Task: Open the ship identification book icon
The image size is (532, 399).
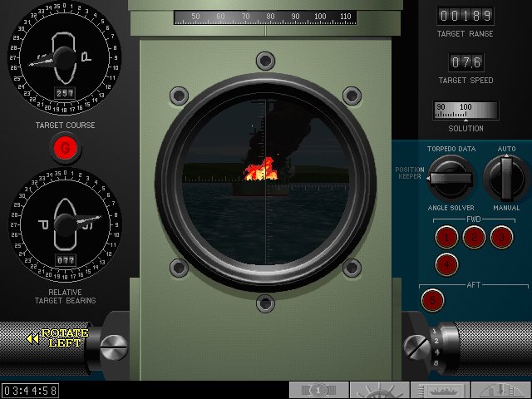Action: click(x=441, y=390)
